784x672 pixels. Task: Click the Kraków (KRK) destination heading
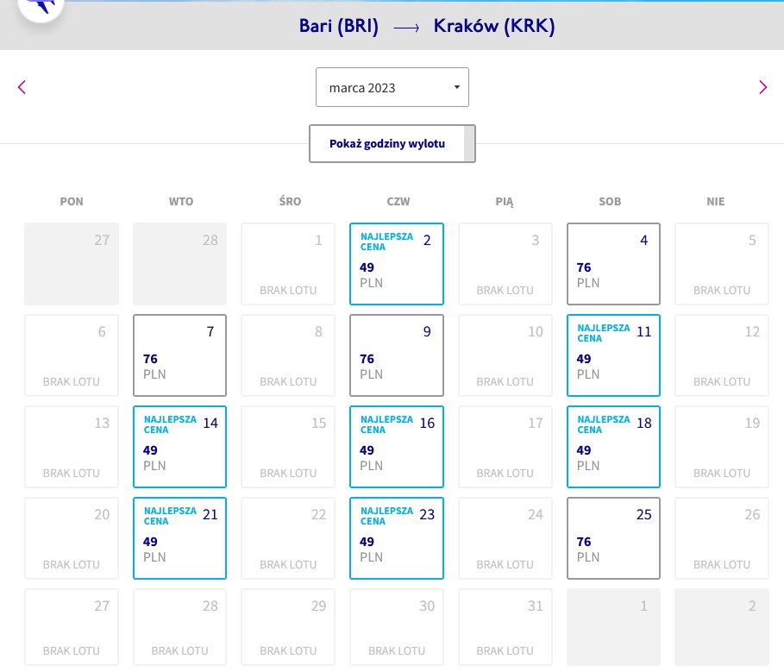pyautogui.click(x=494, y=26)
